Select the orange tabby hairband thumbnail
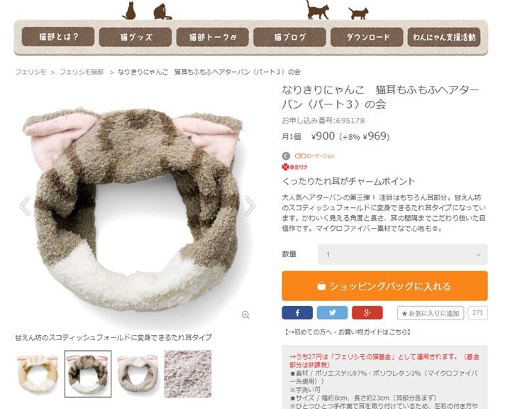Image resolution: width=532 pixels, height=409 pixels. coord(38,373)
